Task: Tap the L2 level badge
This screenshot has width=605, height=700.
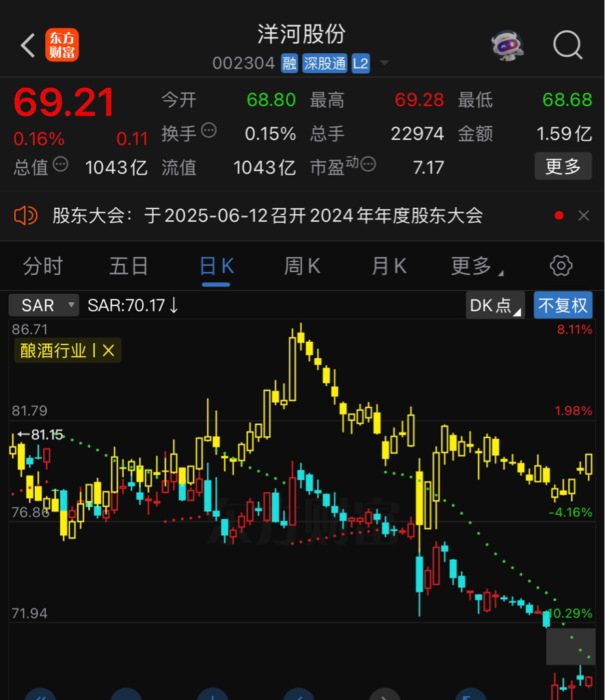Action: point(361,64)
